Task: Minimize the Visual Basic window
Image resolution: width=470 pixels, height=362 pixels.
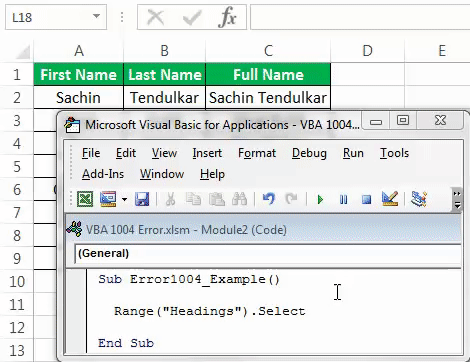Action: (x=376, y=122)
